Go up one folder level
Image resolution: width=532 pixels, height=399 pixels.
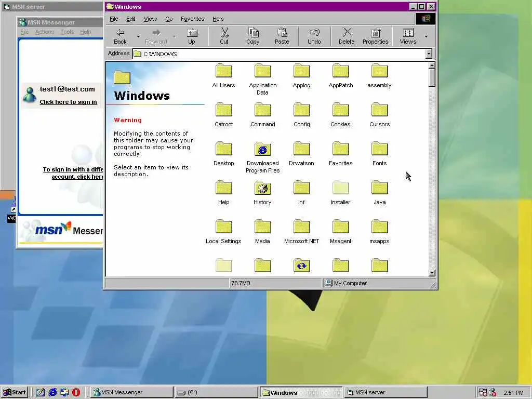192,36
